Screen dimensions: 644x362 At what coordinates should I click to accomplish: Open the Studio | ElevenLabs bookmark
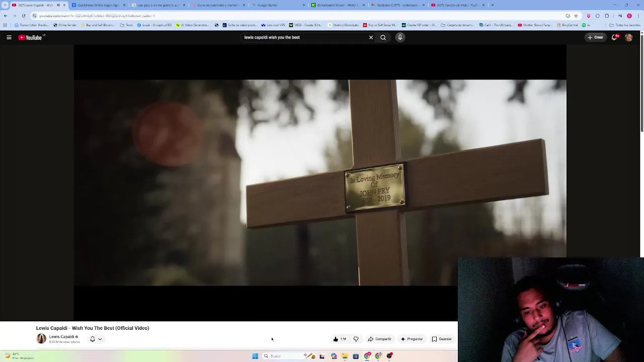pyautogui.click(x=343, y=25)
